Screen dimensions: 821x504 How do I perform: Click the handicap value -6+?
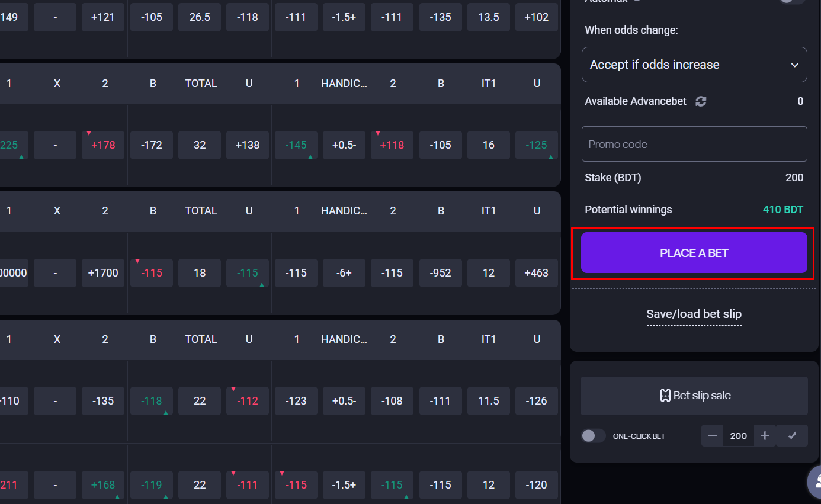point(344,273)
